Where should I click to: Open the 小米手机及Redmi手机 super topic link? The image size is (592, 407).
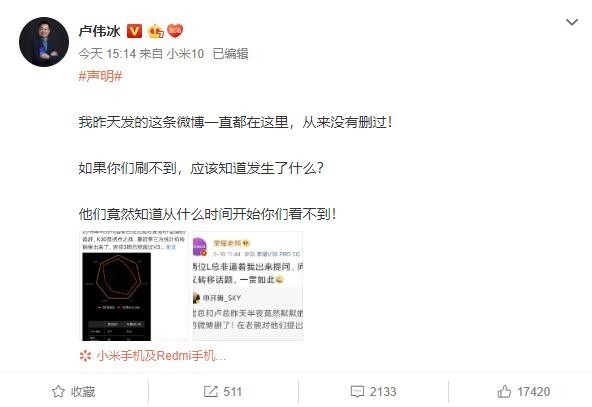(x=161, y=356)
